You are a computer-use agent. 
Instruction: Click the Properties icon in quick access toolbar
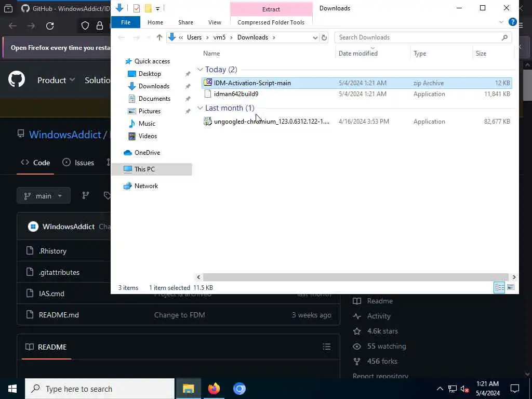point(137,8)
